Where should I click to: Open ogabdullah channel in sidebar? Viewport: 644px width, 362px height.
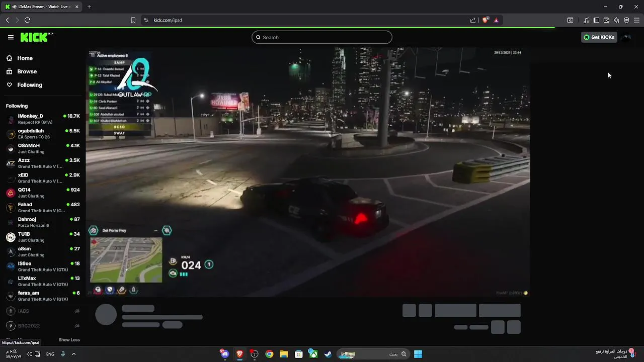click(43, 134)
